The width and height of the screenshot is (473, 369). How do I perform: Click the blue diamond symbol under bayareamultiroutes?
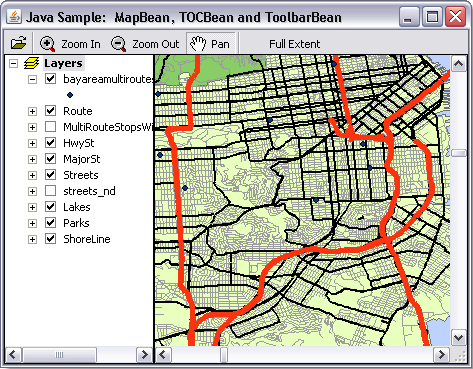click(70, 95)
